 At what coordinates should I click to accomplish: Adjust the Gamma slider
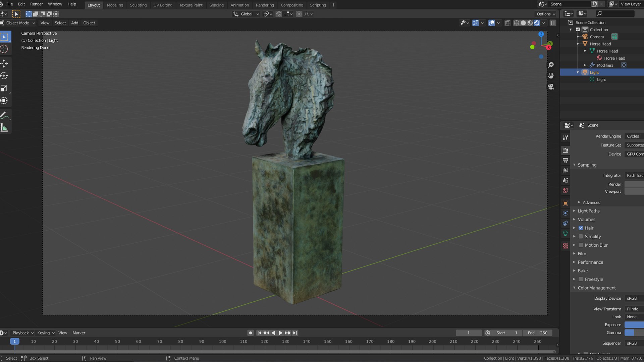pyautogui.click(x=634, y=333)
